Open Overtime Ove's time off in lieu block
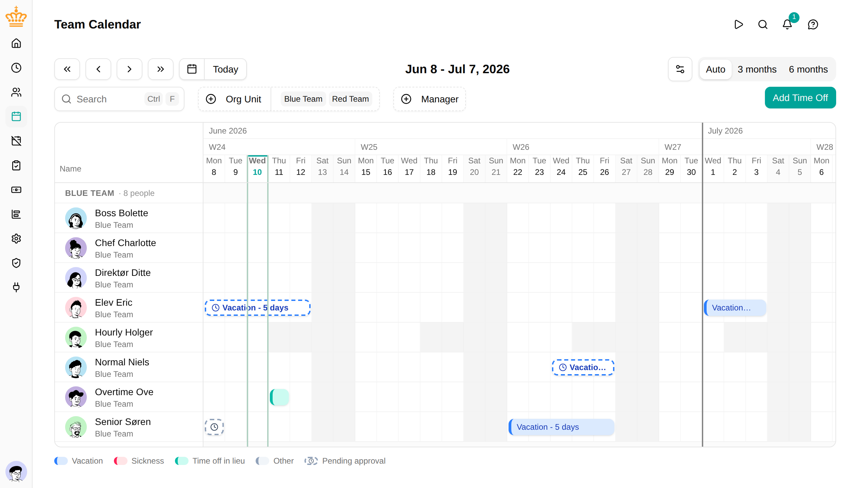The image size is (868, 488). click(x=279, y=397)
